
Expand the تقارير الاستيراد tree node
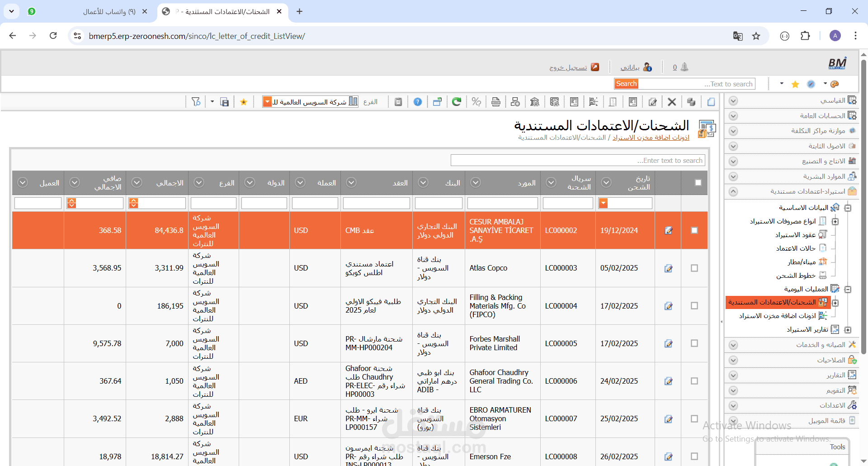click(x=849, y=329)
